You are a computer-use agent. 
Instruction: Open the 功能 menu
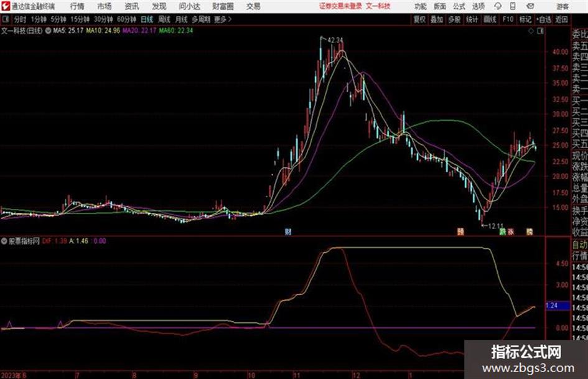tap(421, 6)
